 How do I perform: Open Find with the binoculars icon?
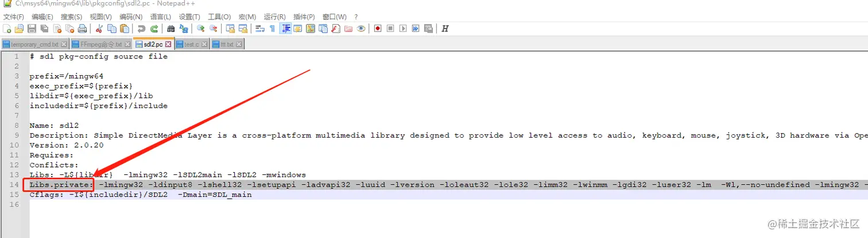point(170,29)
